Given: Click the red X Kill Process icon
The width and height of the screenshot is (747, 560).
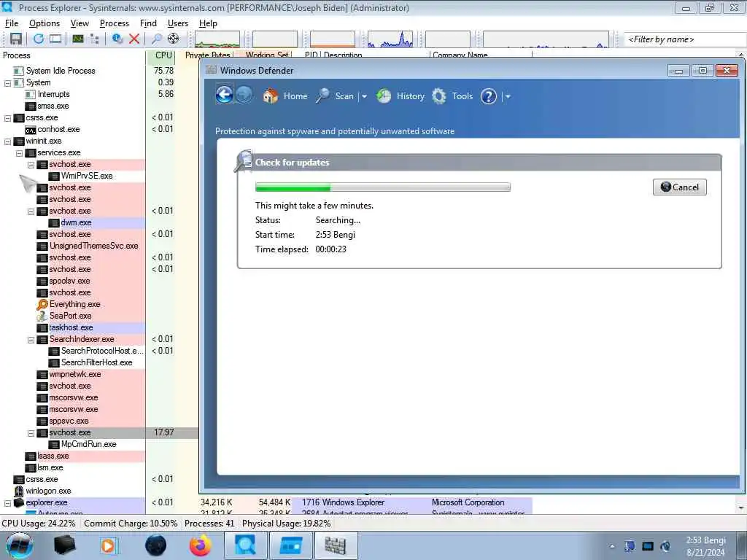Looking at the screenshot, I should (134, 39).
